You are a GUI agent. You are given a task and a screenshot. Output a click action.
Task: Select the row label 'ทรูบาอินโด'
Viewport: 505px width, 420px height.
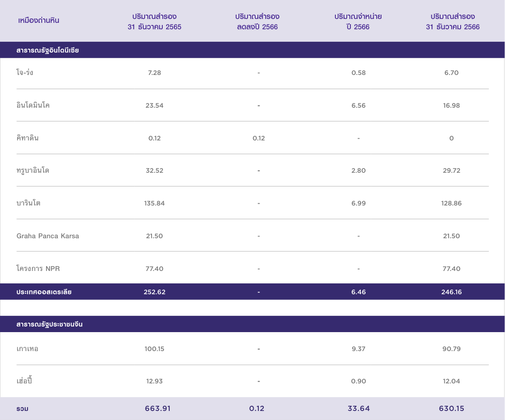[33, 171]
